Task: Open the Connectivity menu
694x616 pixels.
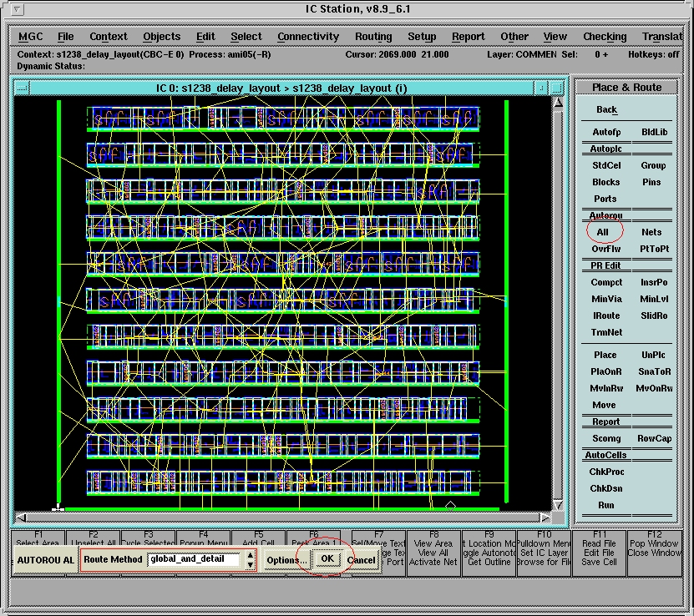Action: [x=308, y=37]
